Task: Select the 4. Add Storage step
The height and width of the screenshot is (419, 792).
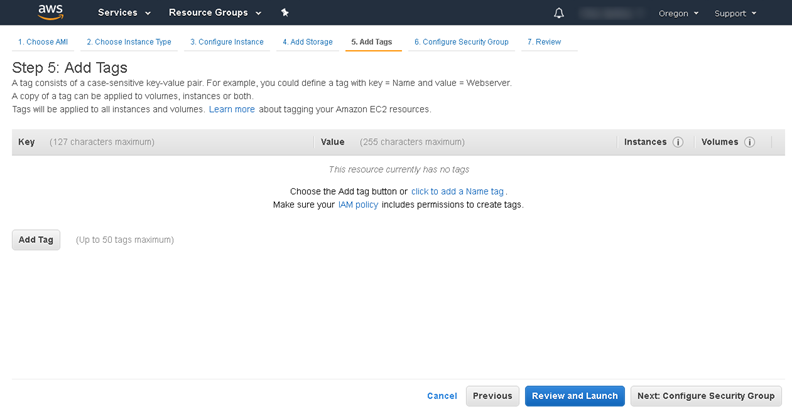Action: tap(307, 42)
